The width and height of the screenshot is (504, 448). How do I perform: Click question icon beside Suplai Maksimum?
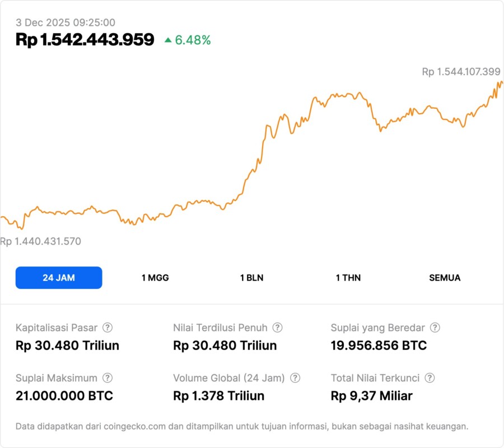tap(108, 378)
